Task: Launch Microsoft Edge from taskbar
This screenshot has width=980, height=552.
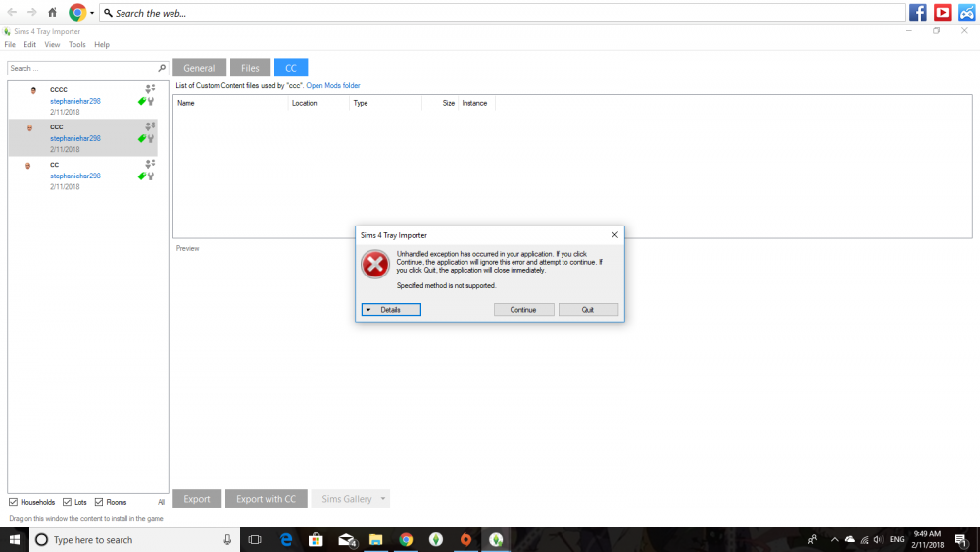Action: click(x=285, y=539)
